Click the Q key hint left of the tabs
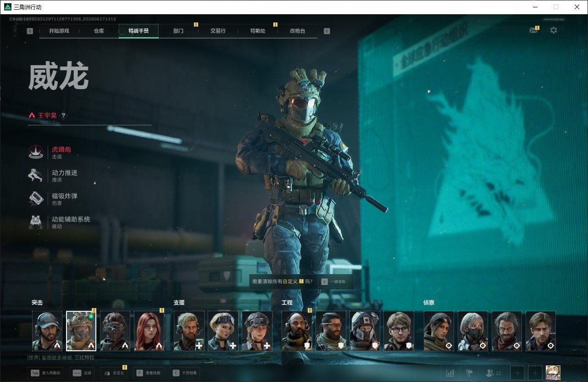 pos(30,31)
